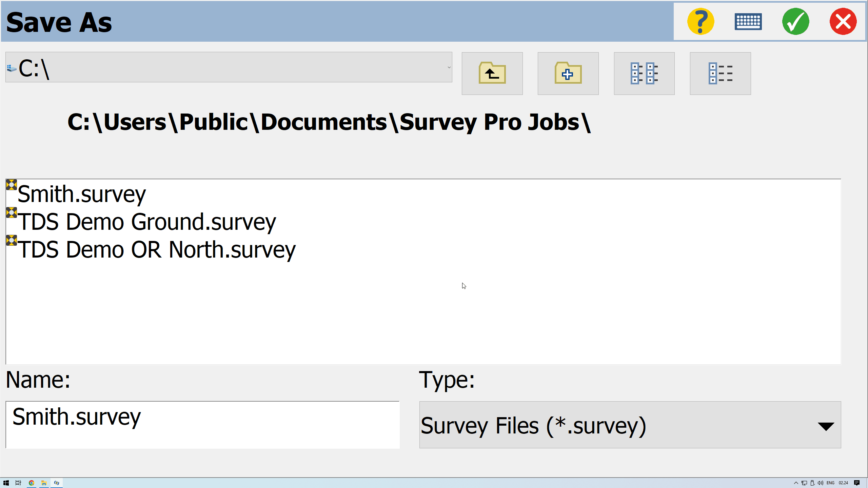The width and height of the screenshot is (868, 488).
Task: Select TDS Demo OR North.survey file
Action: click(x=156, y=250)
